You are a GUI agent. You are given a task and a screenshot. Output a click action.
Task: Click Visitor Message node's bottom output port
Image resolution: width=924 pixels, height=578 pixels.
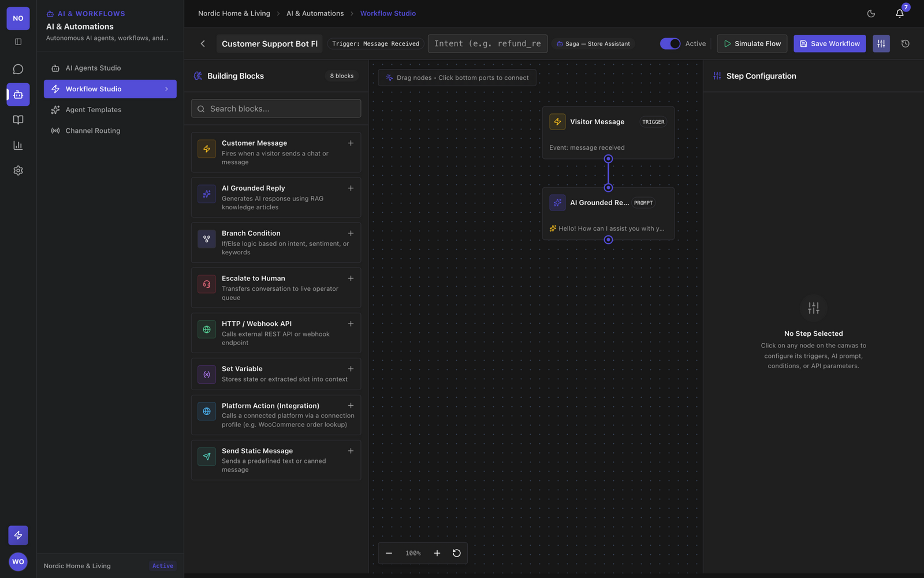[608, 158]
